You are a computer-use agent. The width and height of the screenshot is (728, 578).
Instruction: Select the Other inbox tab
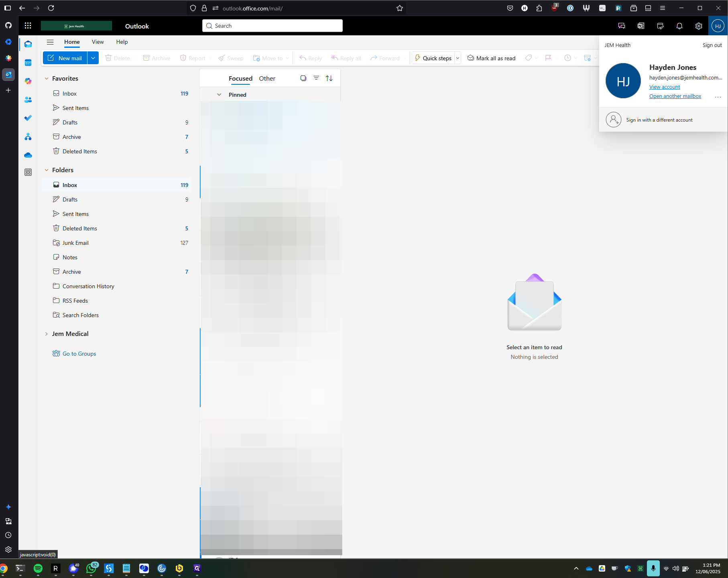click(x=267, y=78)
